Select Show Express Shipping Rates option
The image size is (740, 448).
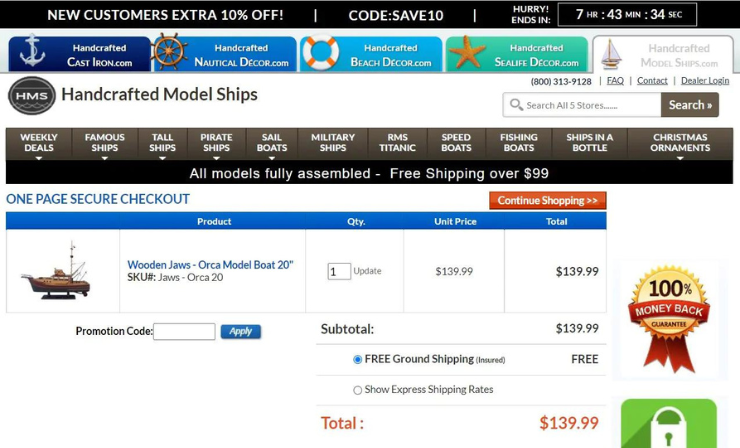coord(358,390)
